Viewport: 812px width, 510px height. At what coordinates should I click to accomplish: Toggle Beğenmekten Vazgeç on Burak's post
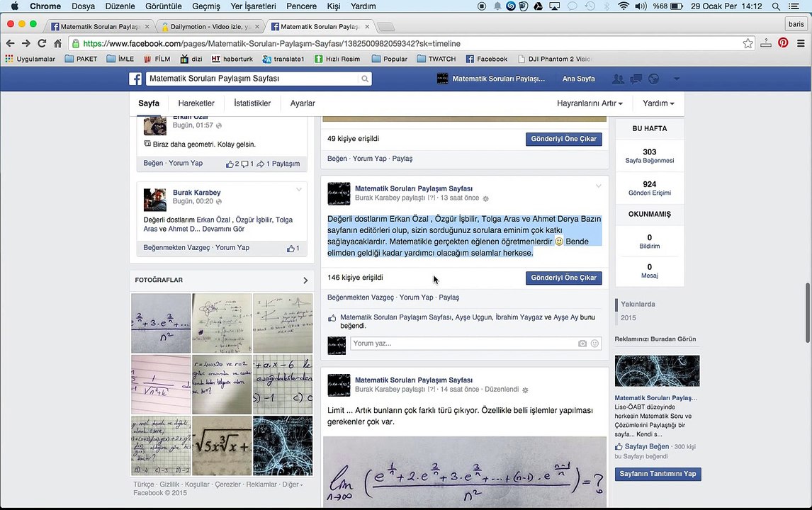176,247
